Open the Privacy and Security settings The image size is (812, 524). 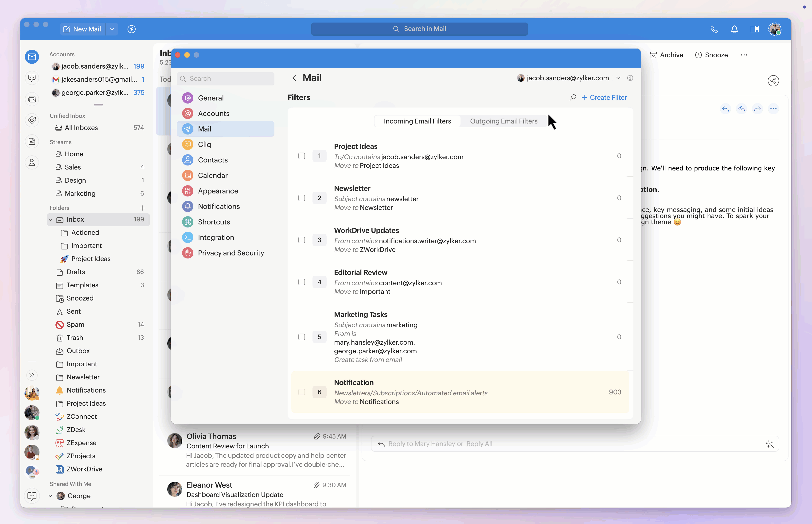pos(230,253)
